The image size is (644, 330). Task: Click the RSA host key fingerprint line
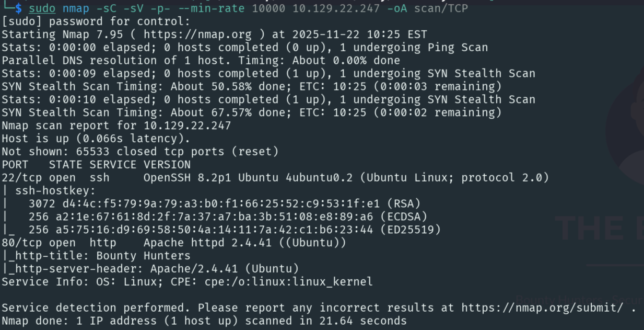225,203
